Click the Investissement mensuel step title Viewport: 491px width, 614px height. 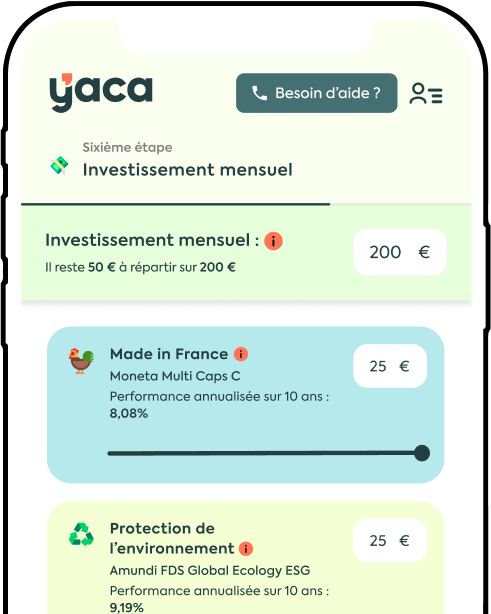pyautogui.click(x=188, y=170)
